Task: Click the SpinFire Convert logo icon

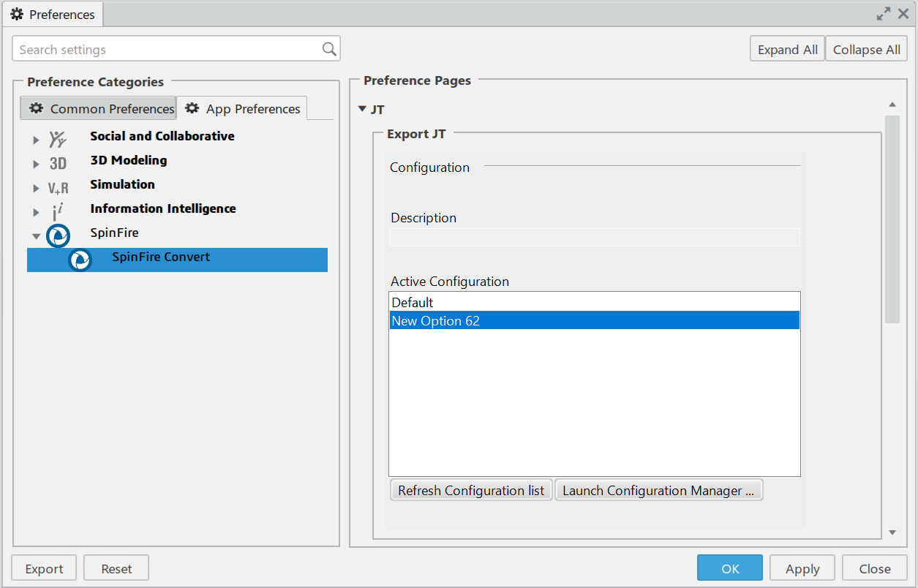Action: tap(80, 260)
